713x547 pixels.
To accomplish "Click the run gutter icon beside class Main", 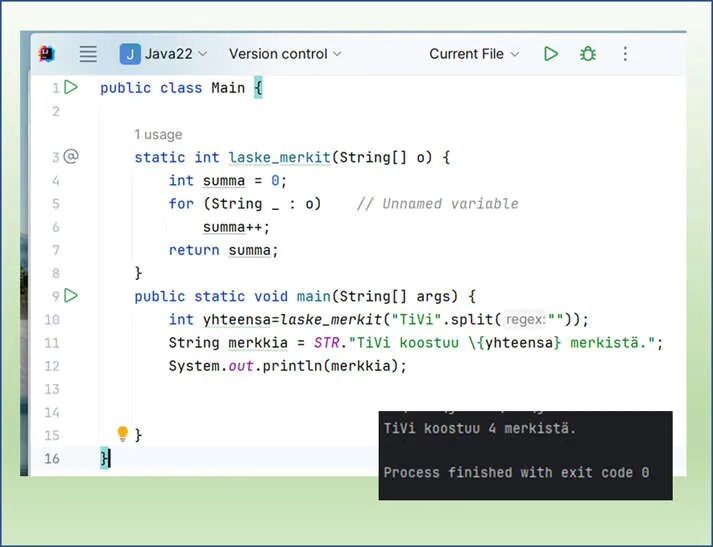I will [71, 88].
